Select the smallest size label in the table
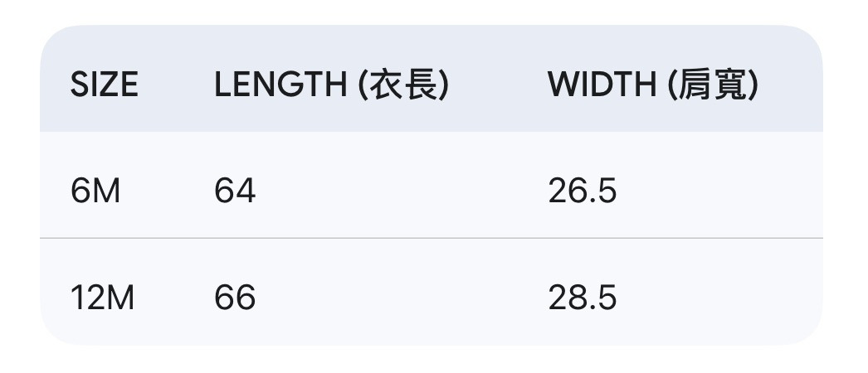Screen dimensions: 868x373 pyautogui.click(x=95, y=191)
